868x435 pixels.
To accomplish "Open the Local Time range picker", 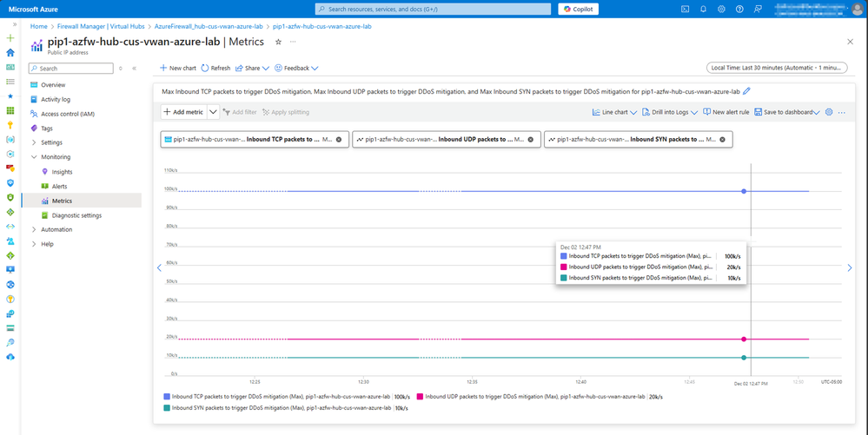I will coord(777,68).
